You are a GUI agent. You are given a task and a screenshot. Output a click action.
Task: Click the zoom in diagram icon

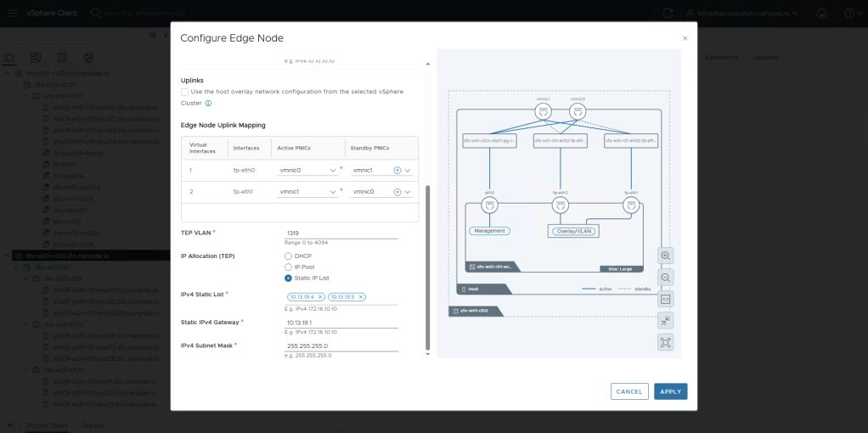pos(665,256)
